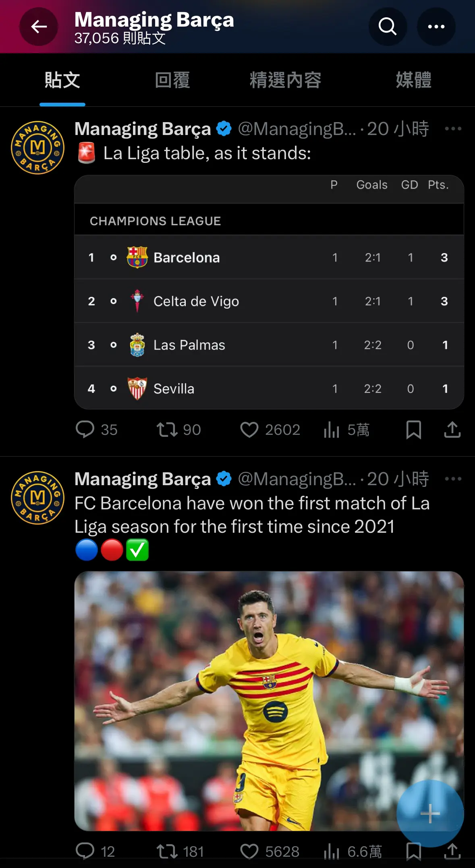Open the @ManagingB... handle on first post
Image resolution: width=475 pixels, height=868 pixels.
point(297,129)
